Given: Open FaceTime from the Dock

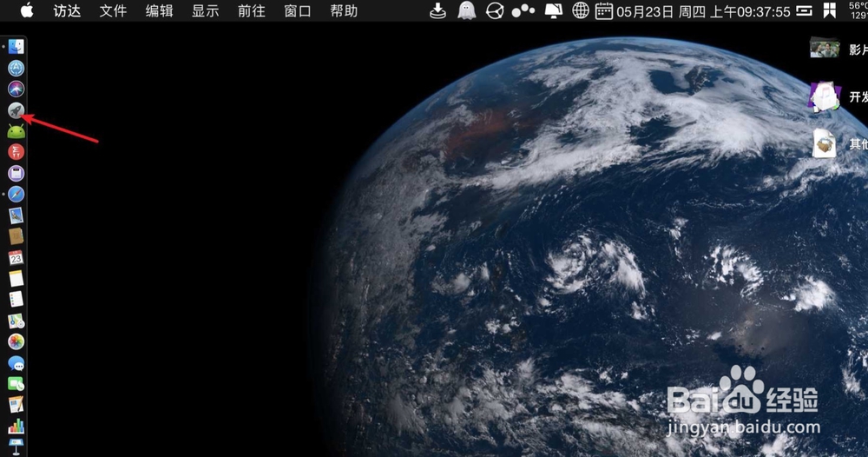Looking at the screenshot, I should click(x=16, y=384).
